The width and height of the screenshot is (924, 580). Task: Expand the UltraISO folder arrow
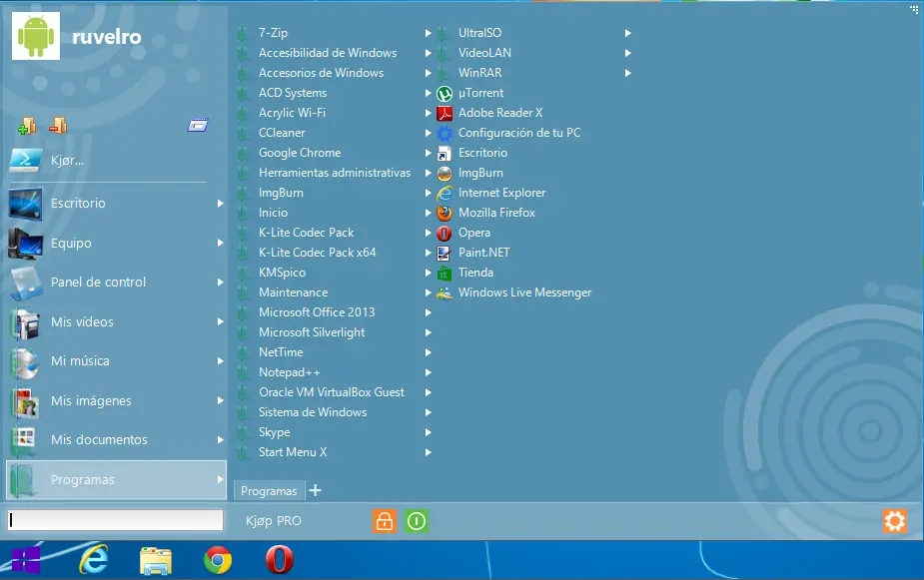point(627,34)
